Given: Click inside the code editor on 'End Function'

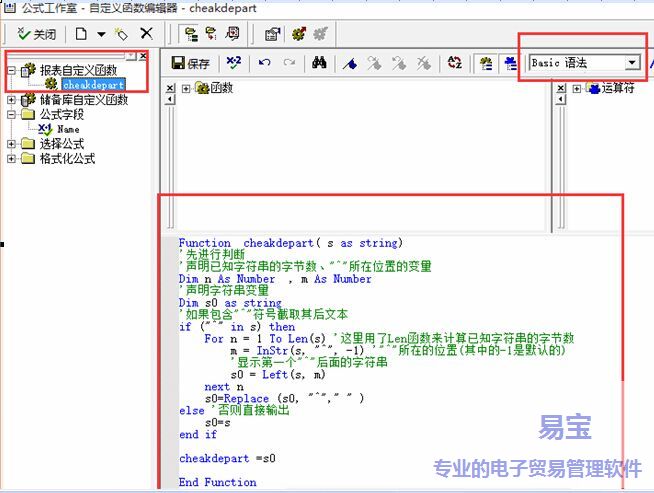Looking at the screenshot, I should [x=217, y=482].
